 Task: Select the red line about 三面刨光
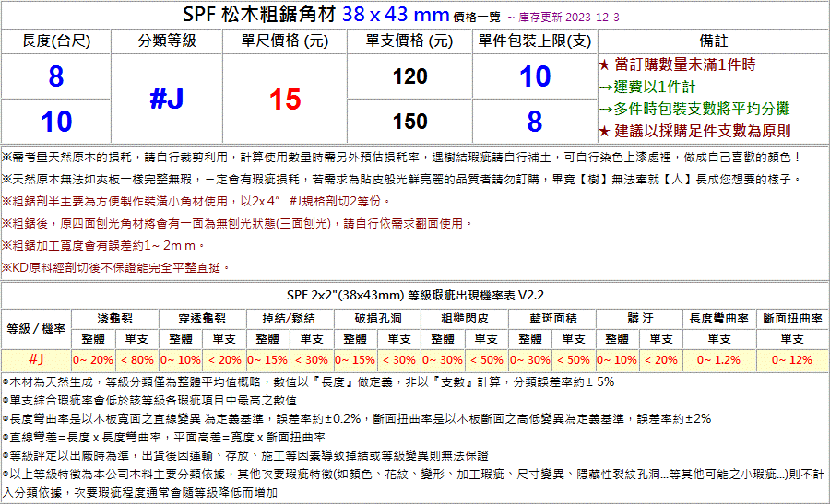(237, 223)
